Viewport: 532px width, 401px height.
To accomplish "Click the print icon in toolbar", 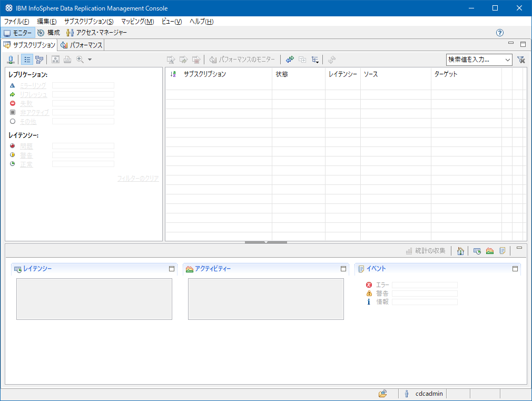I will (x=67, y=60).
